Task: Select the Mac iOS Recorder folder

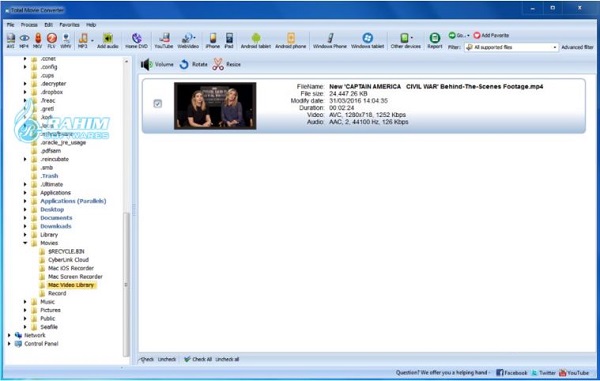Action: pyautogui.click(x=71, y=268)
